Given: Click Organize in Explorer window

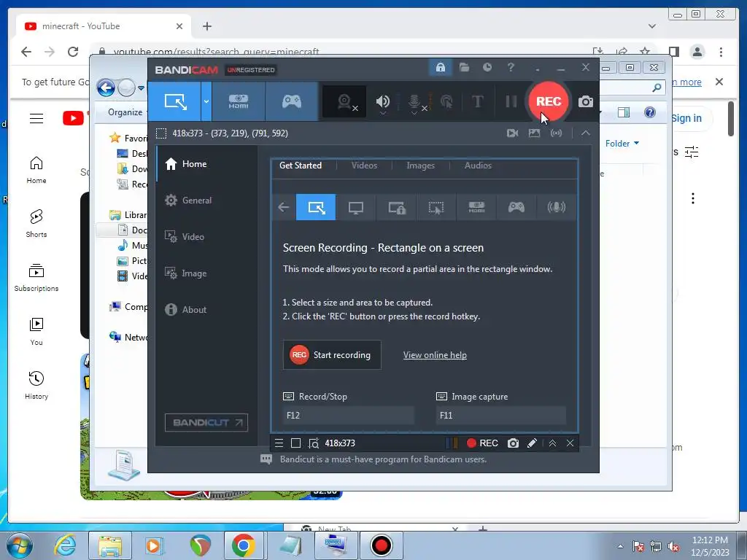Looking at the screenshot, I should [125, 112].
